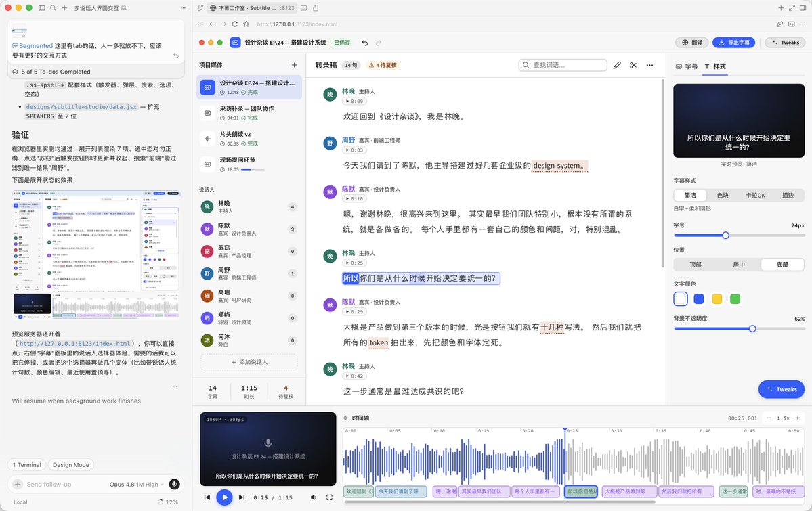812x511 pixels.
Task: Skip to previous subtitle in the player
Action: [207, 497]
